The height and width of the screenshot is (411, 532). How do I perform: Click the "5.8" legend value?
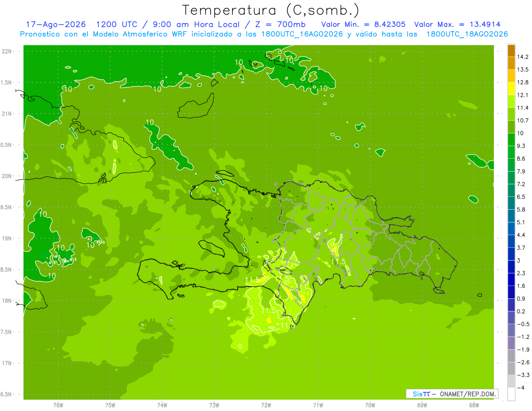click(521, 209)
